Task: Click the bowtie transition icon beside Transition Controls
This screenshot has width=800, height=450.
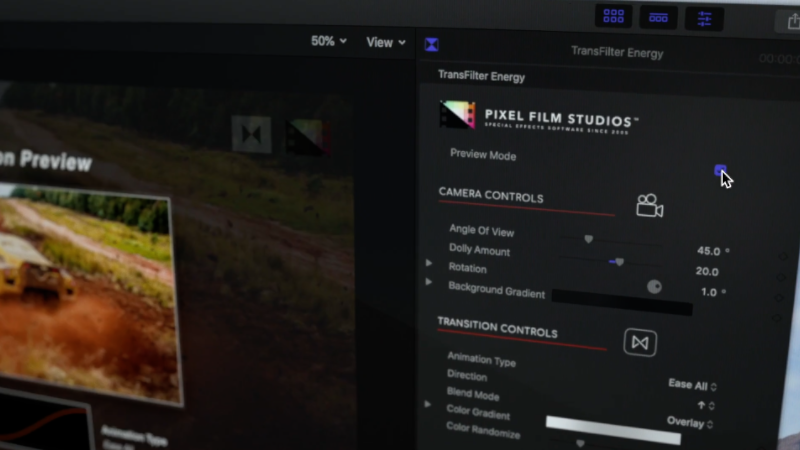Action: point(640,342)
